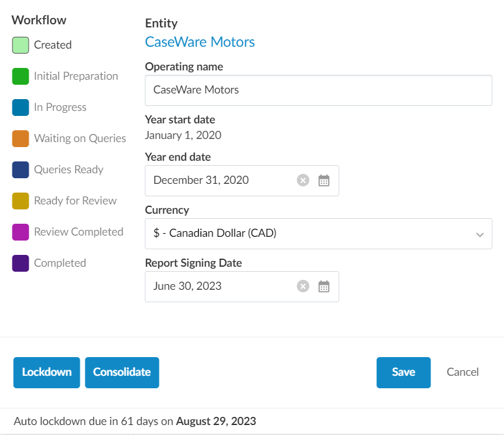Clear the Year end date value
Viewport: 504px width, 435px height.
point(303,181)
